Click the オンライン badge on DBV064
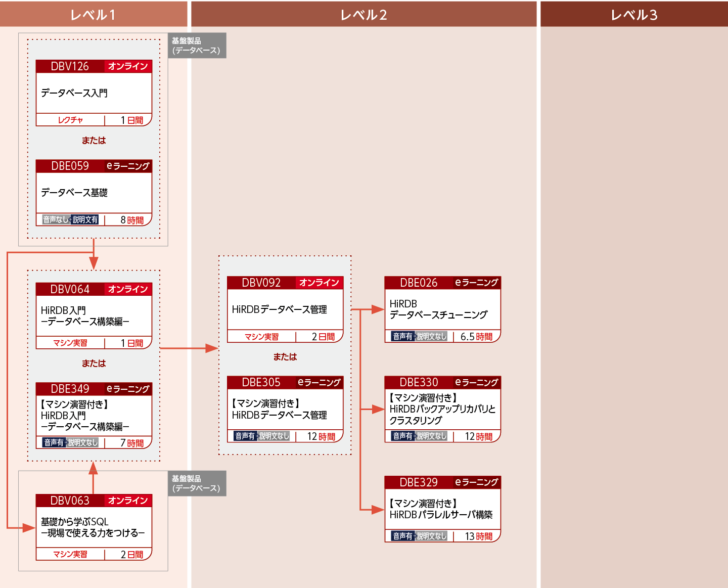 (128, 289)
